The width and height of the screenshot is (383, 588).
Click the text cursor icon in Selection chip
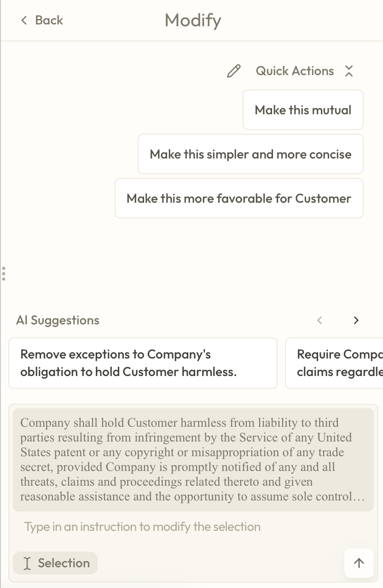click(27, 563)
